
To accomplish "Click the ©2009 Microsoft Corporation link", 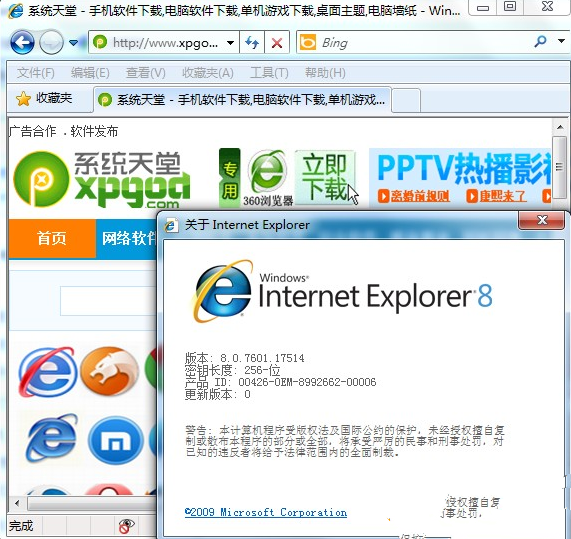I will point(266,512).
